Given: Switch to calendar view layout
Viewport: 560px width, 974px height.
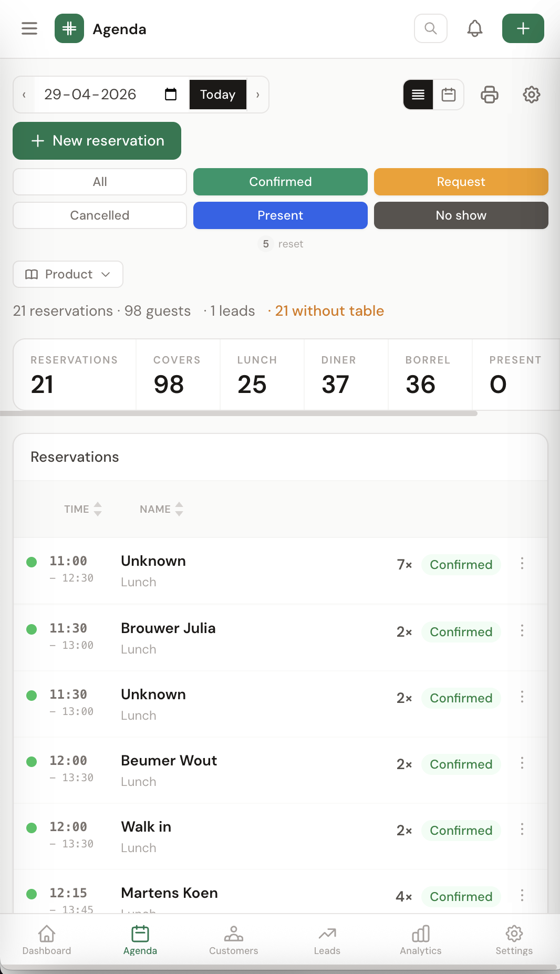Looking at the screenshot, I should 448,95.
